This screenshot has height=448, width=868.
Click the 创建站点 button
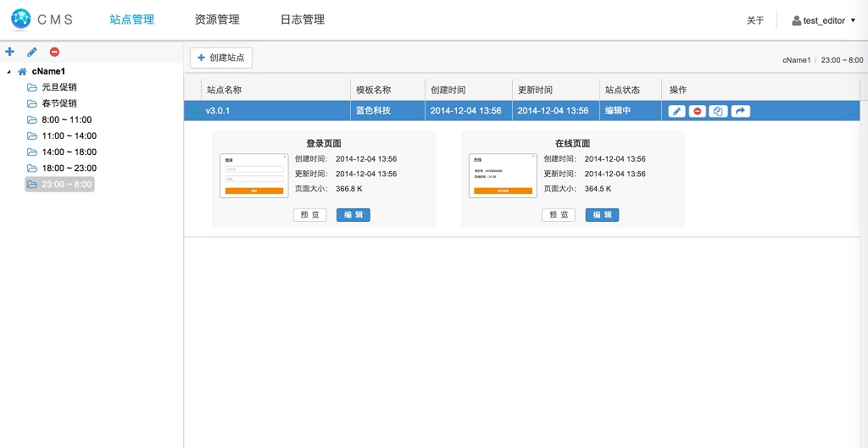tap(221, 58)
